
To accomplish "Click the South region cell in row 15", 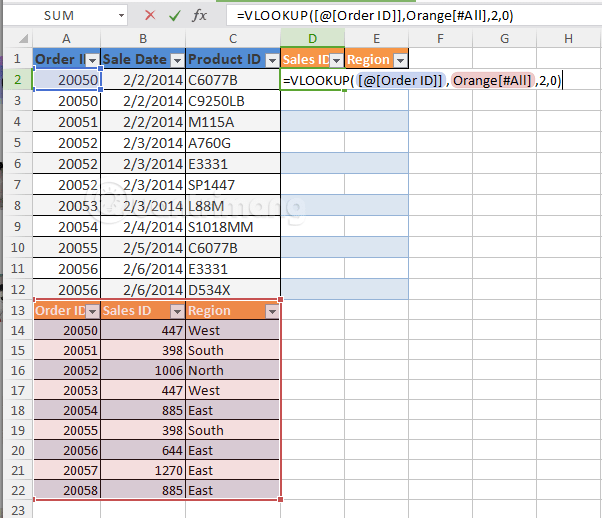I will [233, 350].
